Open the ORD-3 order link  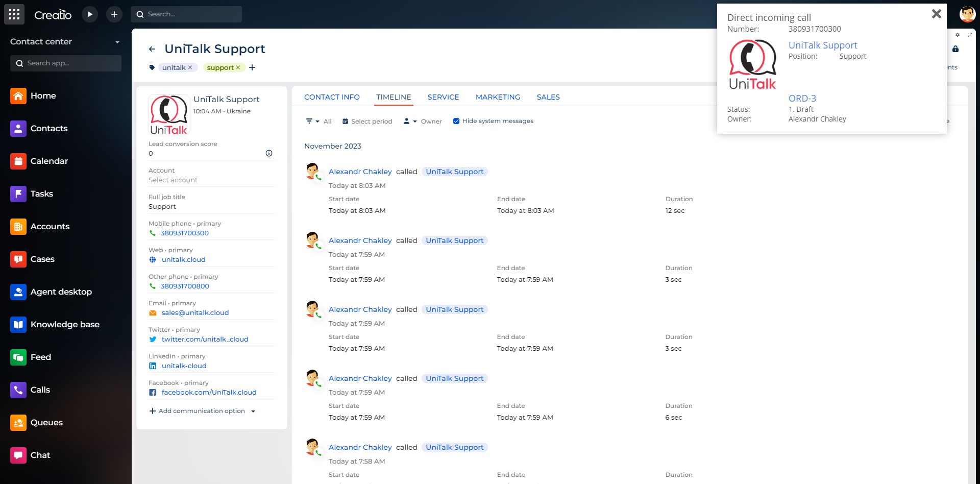802,98
